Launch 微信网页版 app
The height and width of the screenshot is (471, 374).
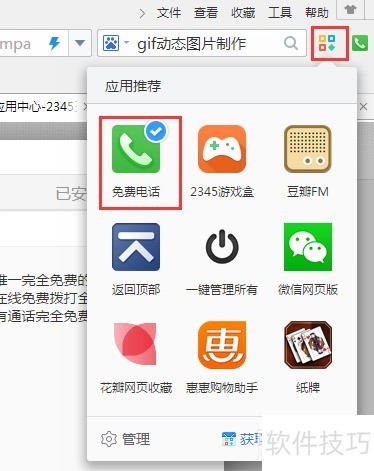tap(308, 247)
